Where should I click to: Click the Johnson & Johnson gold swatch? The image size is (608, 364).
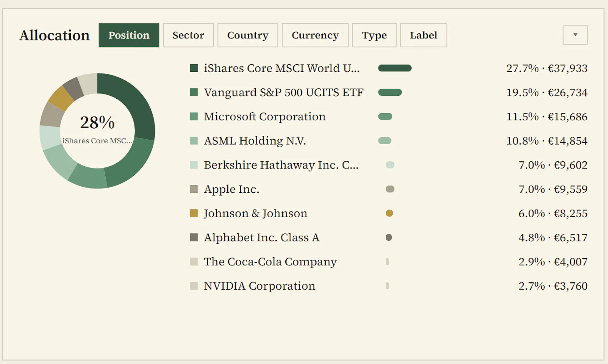click(x=194, y=213)
